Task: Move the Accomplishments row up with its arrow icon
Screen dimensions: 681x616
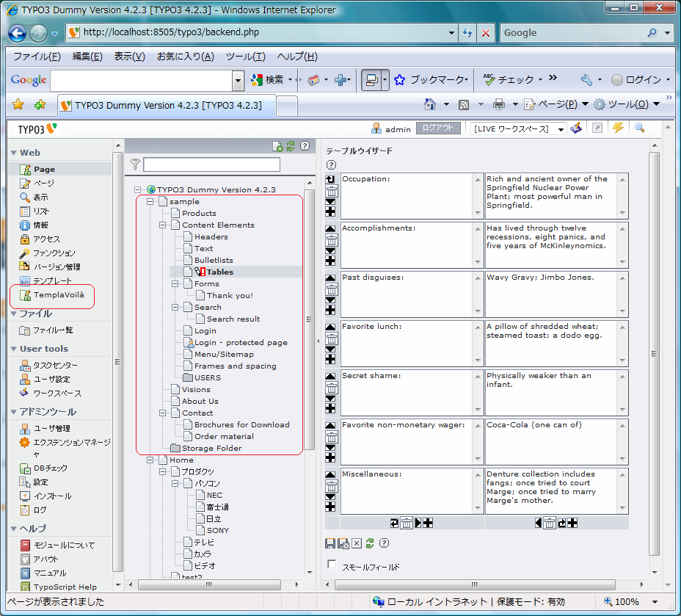Action: click(x=330, y=228)
